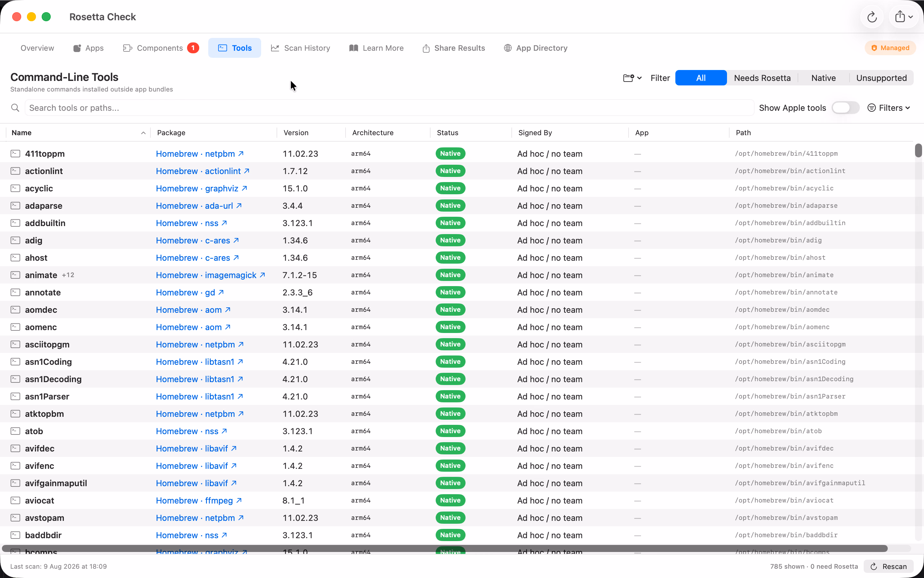Image resolution: width=924 pixels, height=578 pixels.
Task: Open the Overview tab
Action: tap(37, 48)
